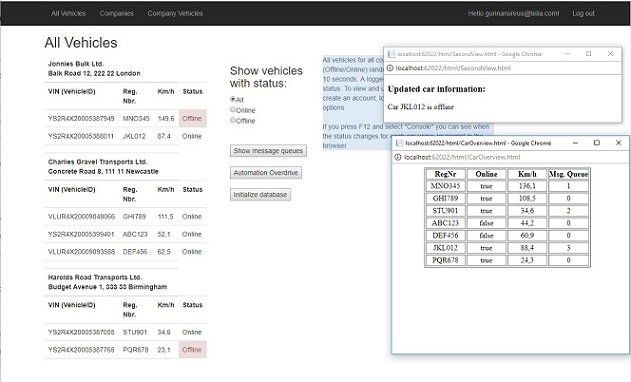The image size is (631, 382).
Task: Click the GHI789 registration in All Vehicles list
Action: (x=134, y=217)
